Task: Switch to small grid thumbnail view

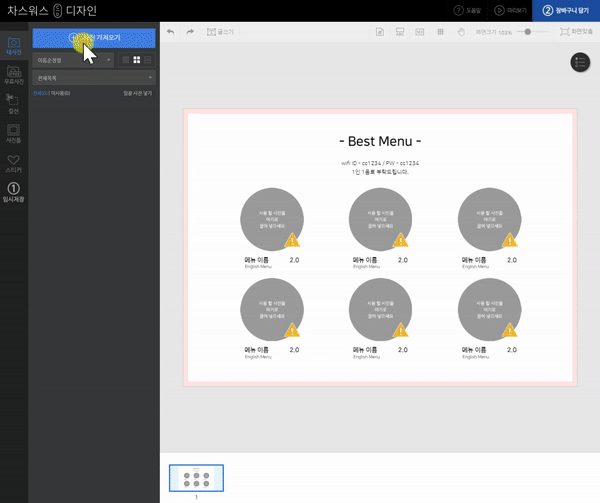Action: coord(126,60)
